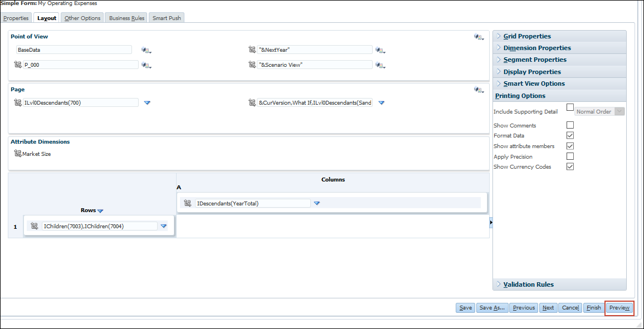Open the member selector for IDescendants(YearTotal)
The height and width of the screenshot is (329, 644).
(188, 203)
